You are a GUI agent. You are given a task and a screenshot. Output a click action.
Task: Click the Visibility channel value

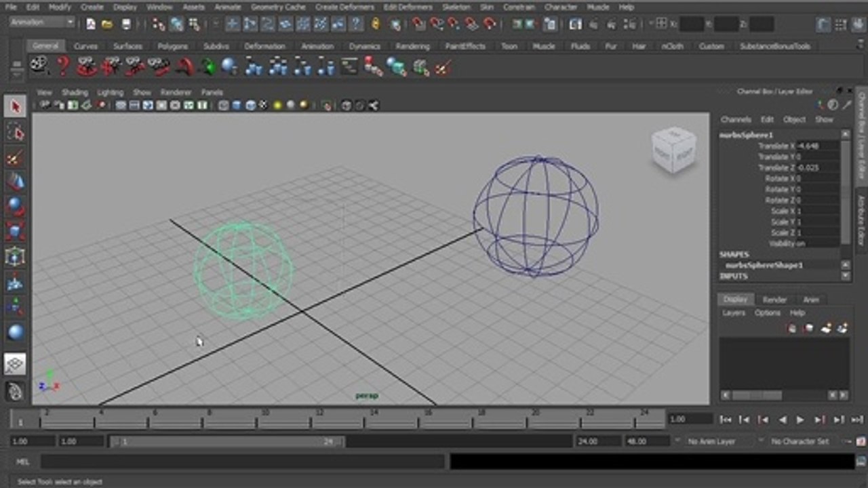(818, 243)
